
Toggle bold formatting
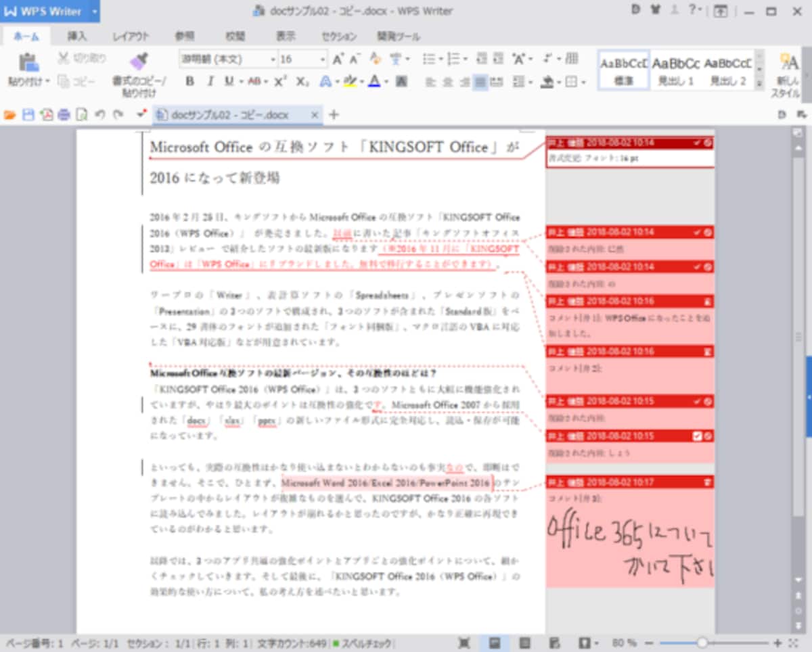point(190,81)
